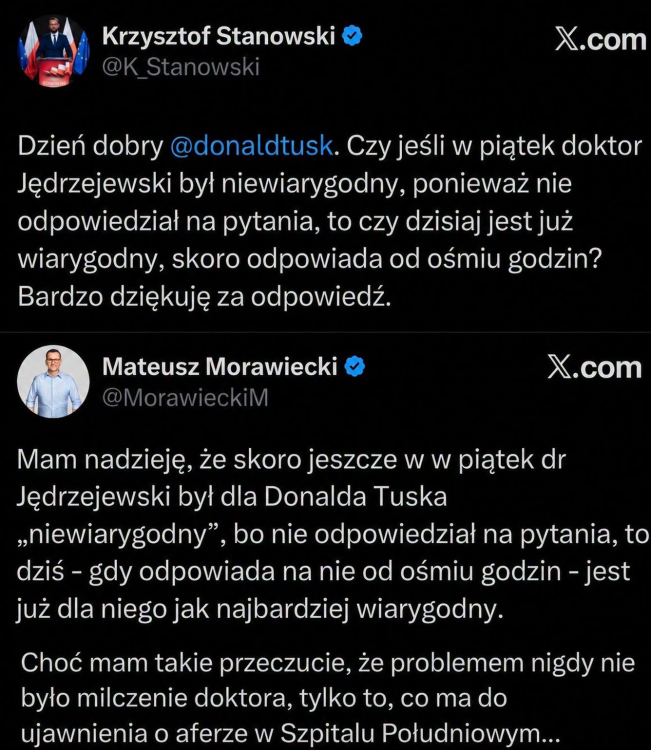Open the @MorawieckiM handle
This screenshot has height=750, width=651.
pos(185,397)
